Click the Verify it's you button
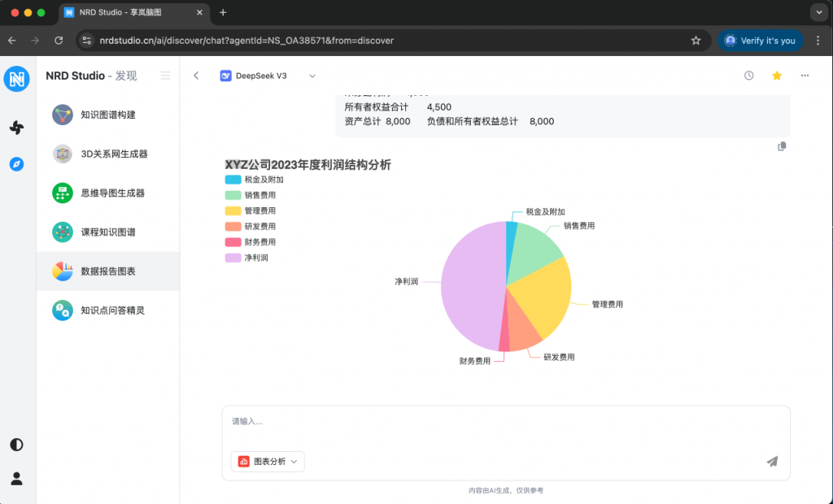The image size is (833, 504). (760, 41)
